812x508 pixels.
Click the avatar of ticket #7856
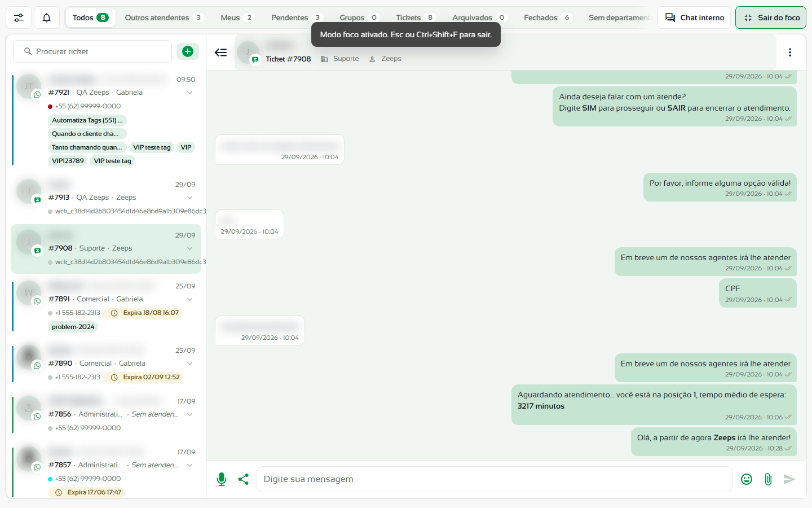coord(29,408)
